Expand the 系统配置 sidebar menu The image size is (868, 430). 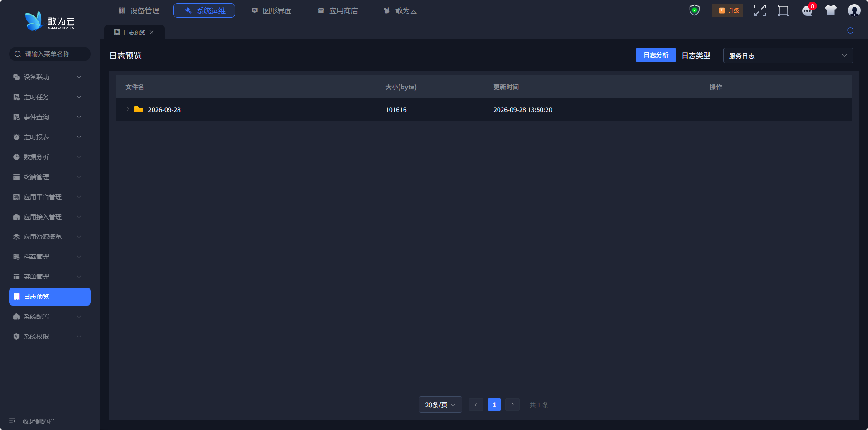click(x=50, y=317)
